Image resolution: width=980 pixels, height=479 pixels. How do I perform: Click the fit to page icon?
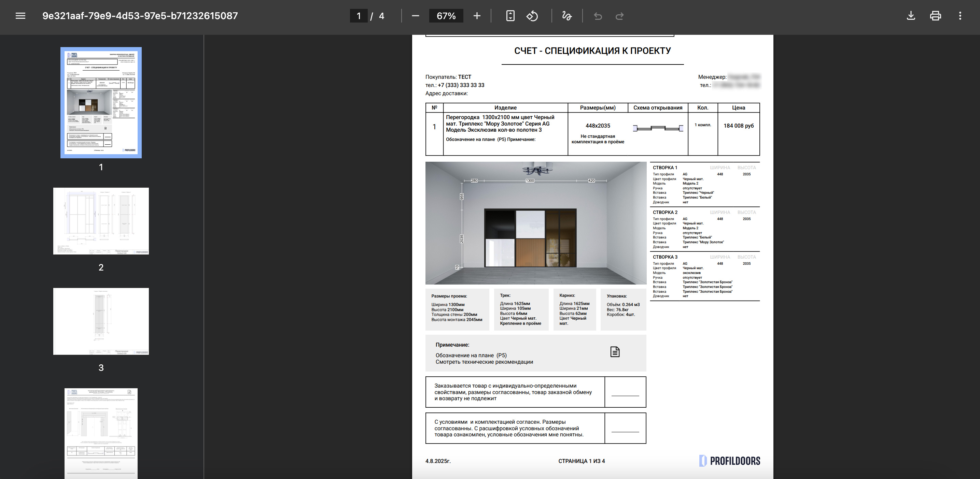click(510, 16)
